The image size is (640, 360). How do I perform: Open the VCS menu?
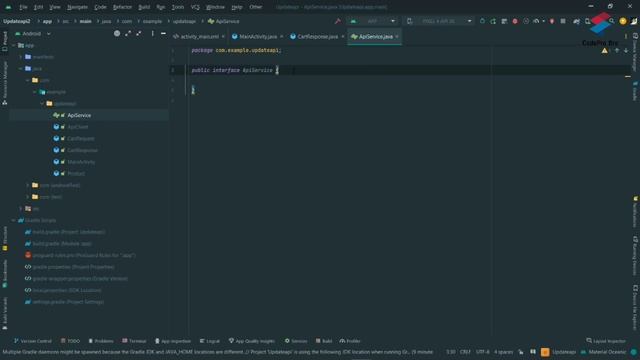[195, 7]
